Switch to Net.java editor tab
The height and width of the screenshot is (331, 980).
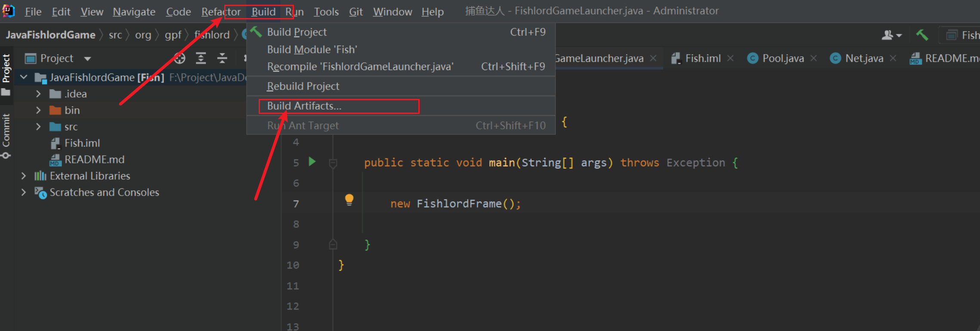[x=864, y=58]
